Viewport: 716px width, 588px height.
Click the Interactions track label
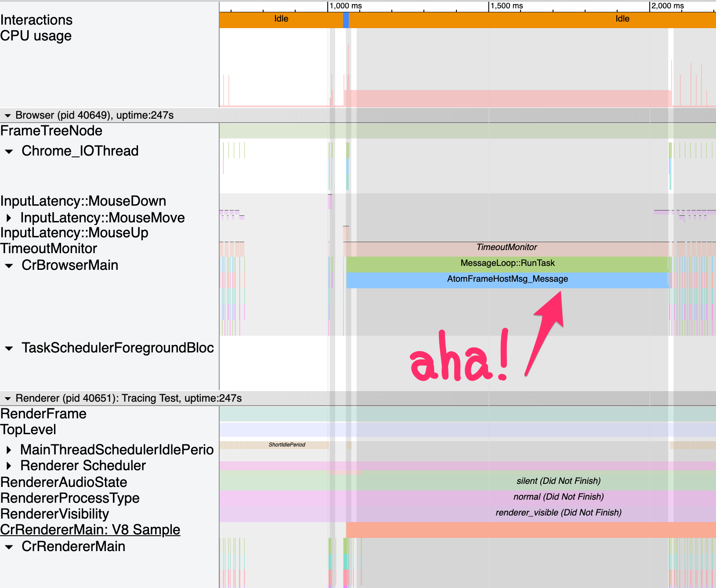(36, 20)
